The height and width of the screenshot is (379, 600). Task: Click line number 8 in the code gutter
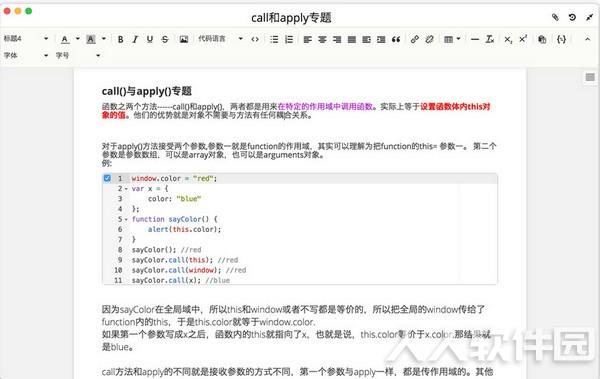pyautogui.click(x=120, y=250)
